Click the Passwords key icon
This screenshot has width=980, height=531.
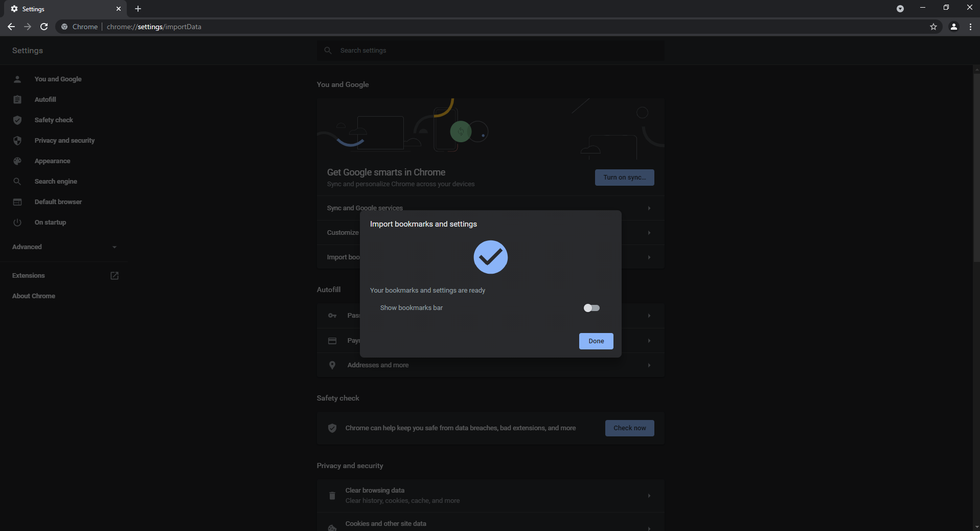pyautogui.click(x=332, y=316)
